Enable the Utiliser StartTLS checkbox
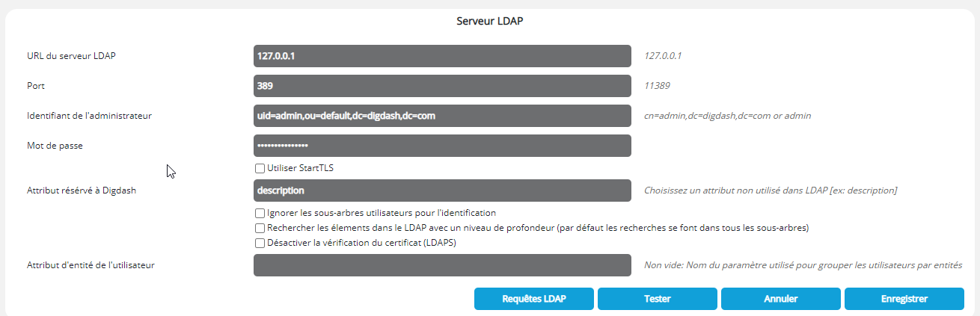 (x=260, y=168)
